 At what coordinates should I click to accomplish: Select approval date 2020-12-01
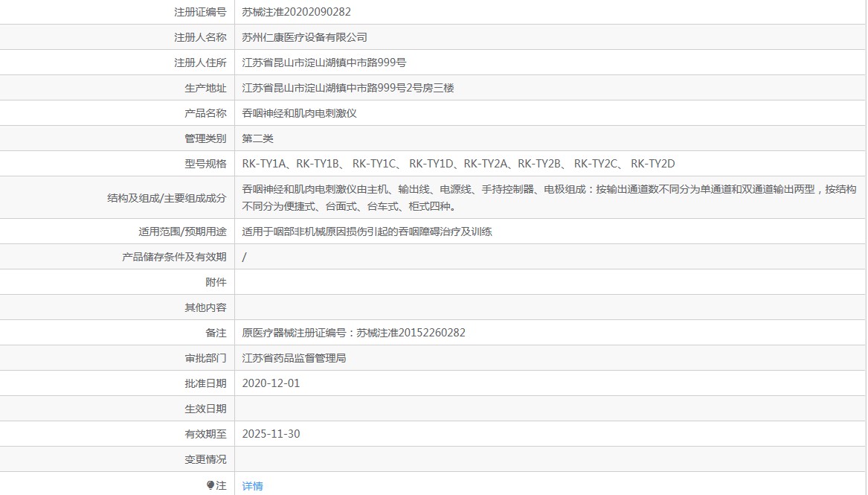(271, 383)
